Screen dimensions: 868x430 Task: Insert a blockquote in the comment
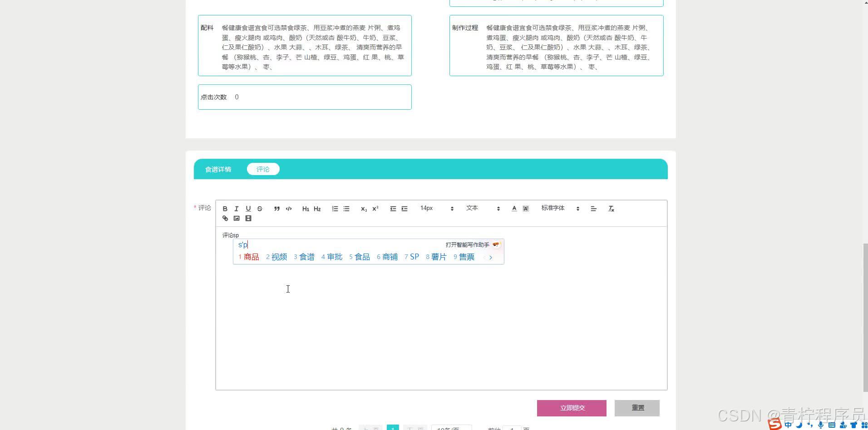(277, 209)
